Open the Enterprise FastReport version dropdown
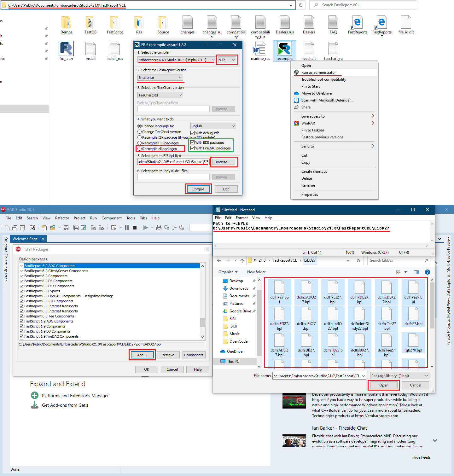Screen dimensions: 454x476 click(x=160, y=78)
